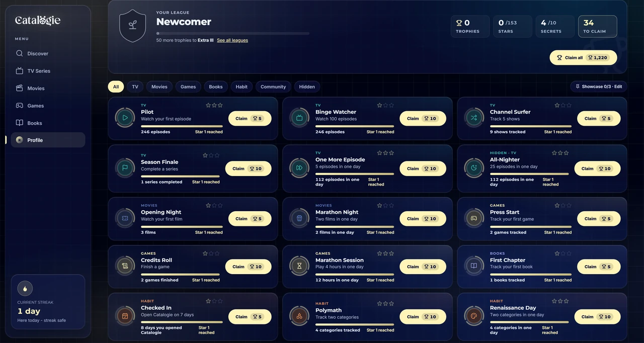Open Discover via its magnifier icon

point(20,53)
